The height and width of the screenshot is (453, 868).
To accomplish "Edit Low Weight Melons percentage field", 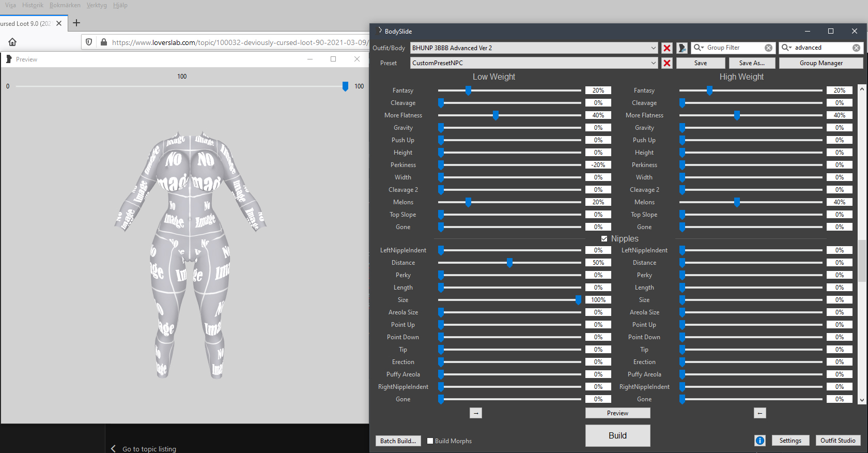I will tap(598, 202).
